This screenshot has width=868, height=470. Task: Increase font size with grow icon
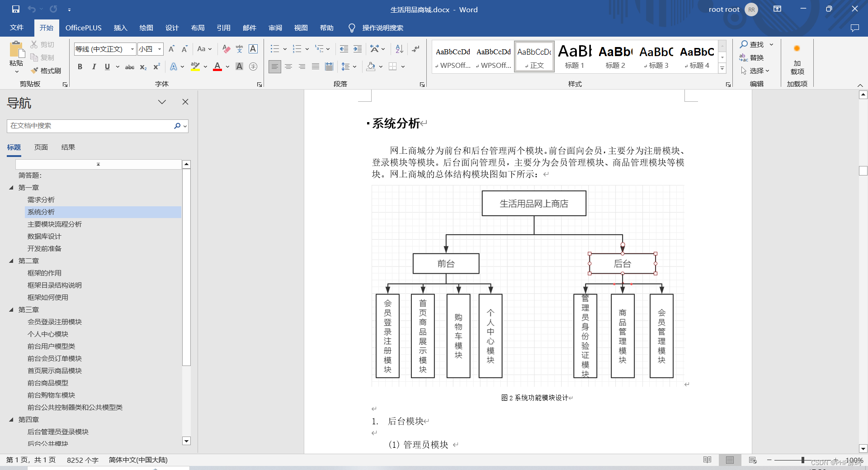pos(171,49)
